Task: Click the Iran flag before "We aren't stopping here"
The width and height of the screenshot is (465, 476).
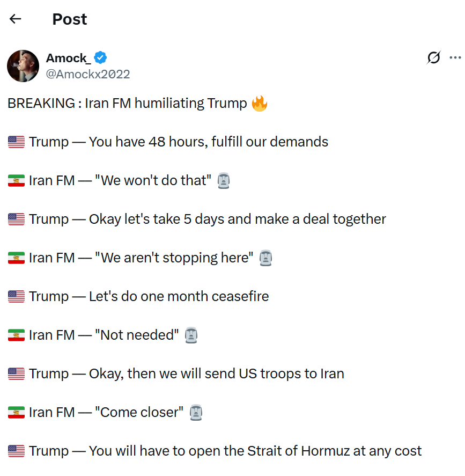Action: [16, 258]
